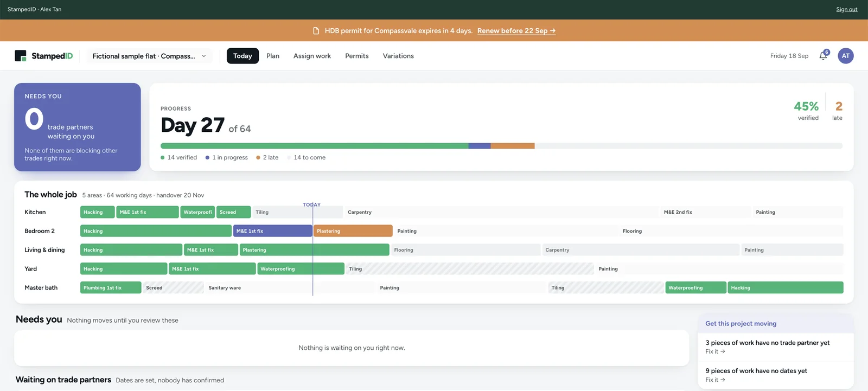868x391 pixels.
Task: Expand the project selector dropdown
Action: pyautogui.click(x=149, y=56)
